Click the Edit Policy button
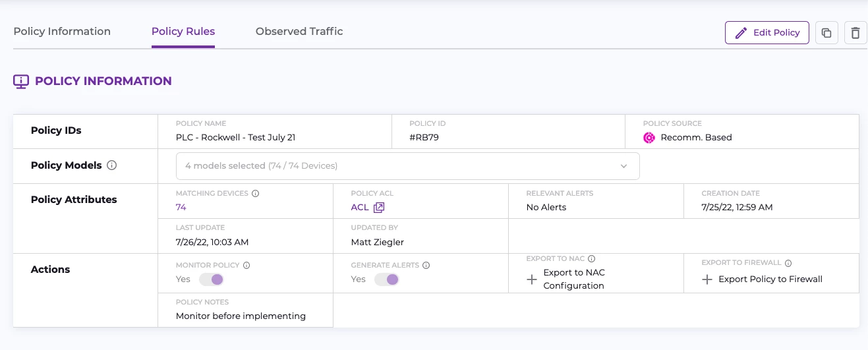Viewport: 868px width, 350px height. [x=767, y=32]
